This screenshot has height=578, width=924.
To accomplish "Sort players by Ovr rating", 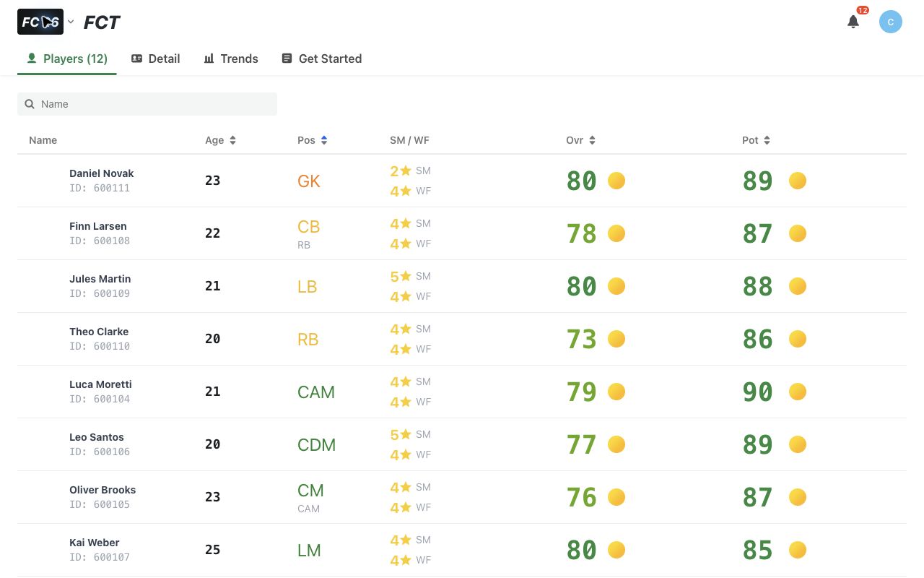I will tap(580, 140).
